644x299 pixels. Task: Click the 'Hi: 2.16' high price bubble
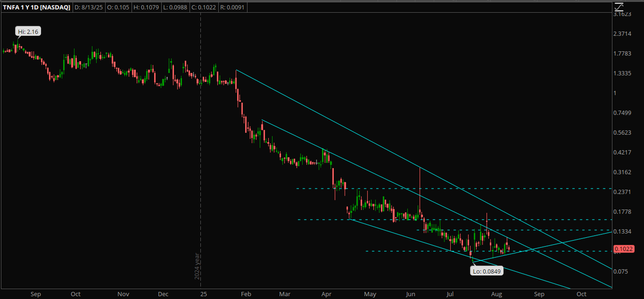(x=28, y=32)
